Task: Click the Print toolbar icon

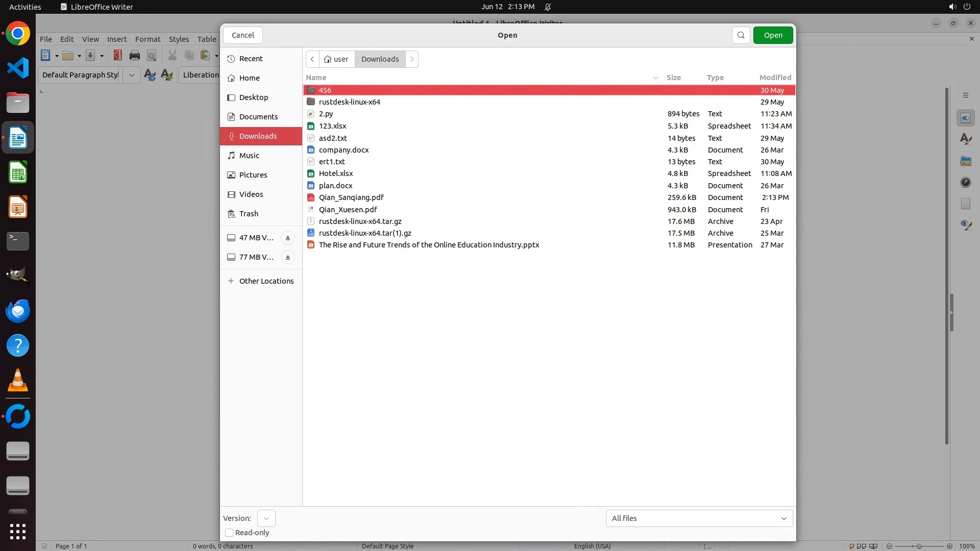Action: [135, 56]
